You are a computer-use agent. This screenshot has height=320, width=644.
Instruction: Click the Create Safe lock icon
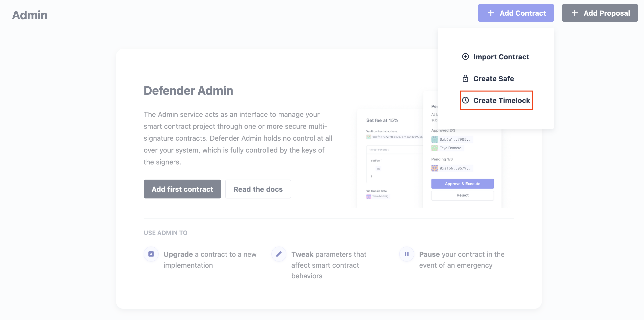(x=465, y=78)
